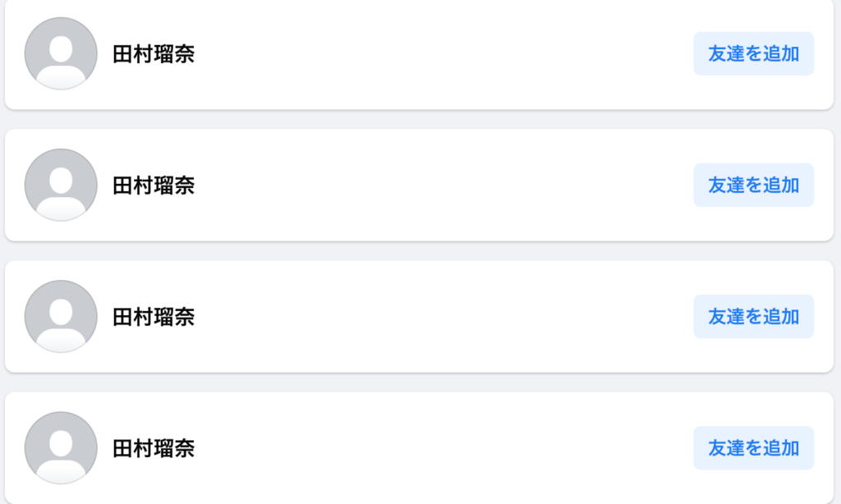
Task: Click gray gap between second and third cards
Action: tap(419, 251)
